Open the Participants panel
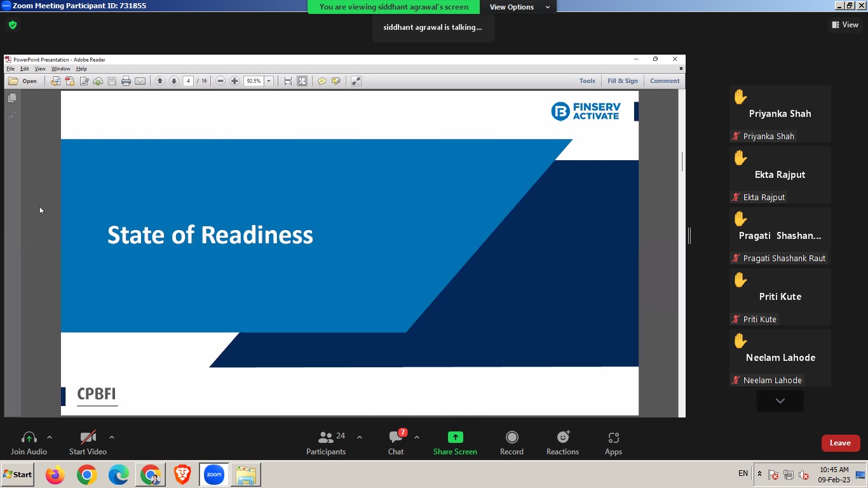Screen dimensions: 868x488 [x=326, y=444]
